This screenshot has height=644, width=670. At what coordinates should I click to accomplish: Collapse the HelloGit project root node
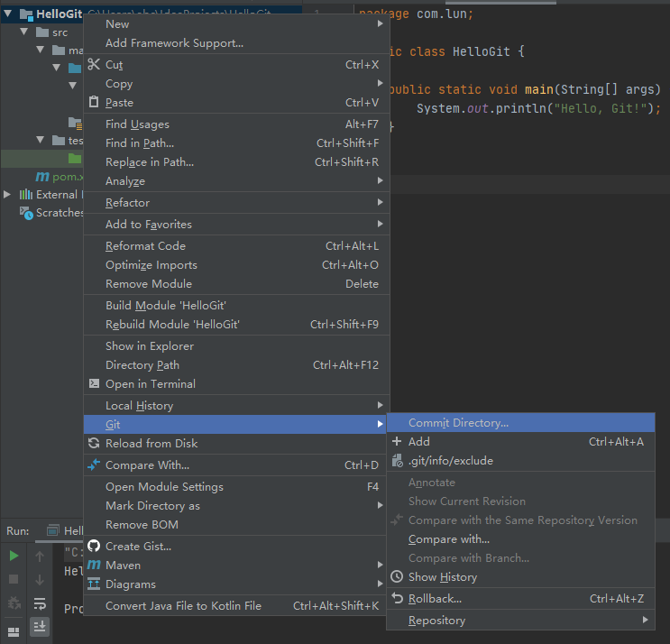coord(7,14)
